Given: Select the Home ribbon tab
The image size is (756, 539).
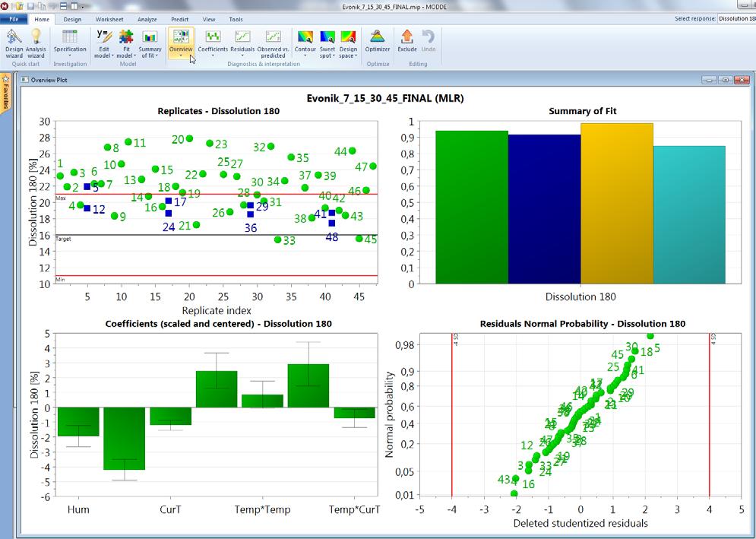Looking at the screenshot, I should [x=42, y=19].
